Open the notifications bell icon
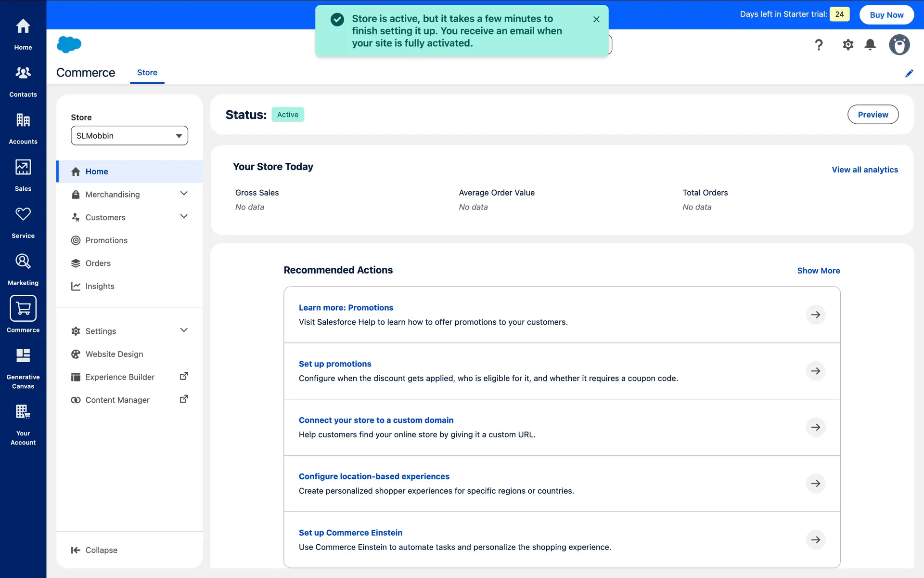 pos(870,45)
